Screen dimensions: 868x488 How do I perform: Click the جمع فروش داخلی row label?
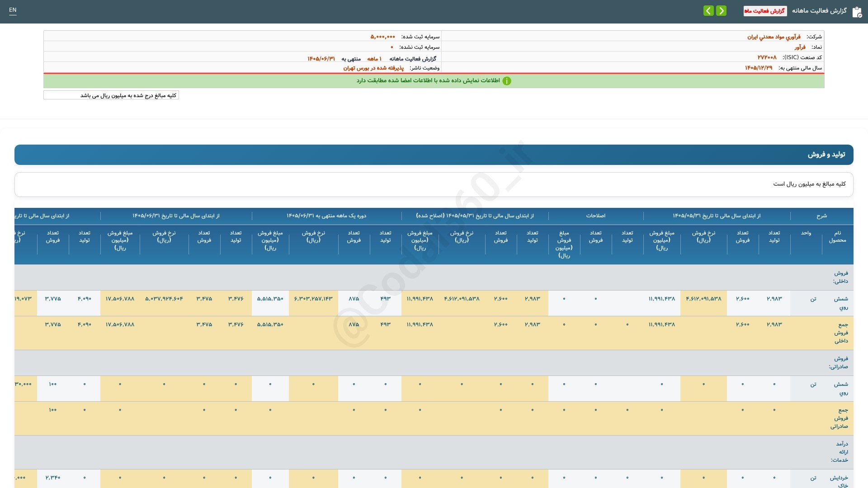click(841, 333)
